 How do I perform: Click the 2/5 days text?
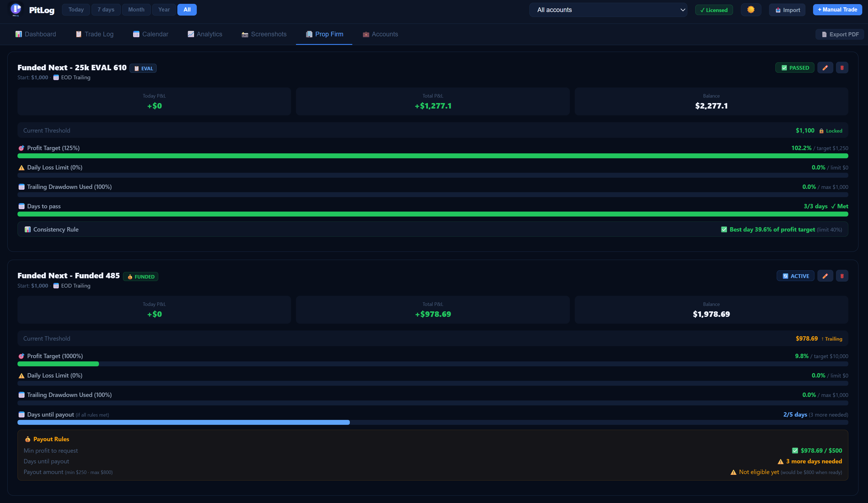795,415
